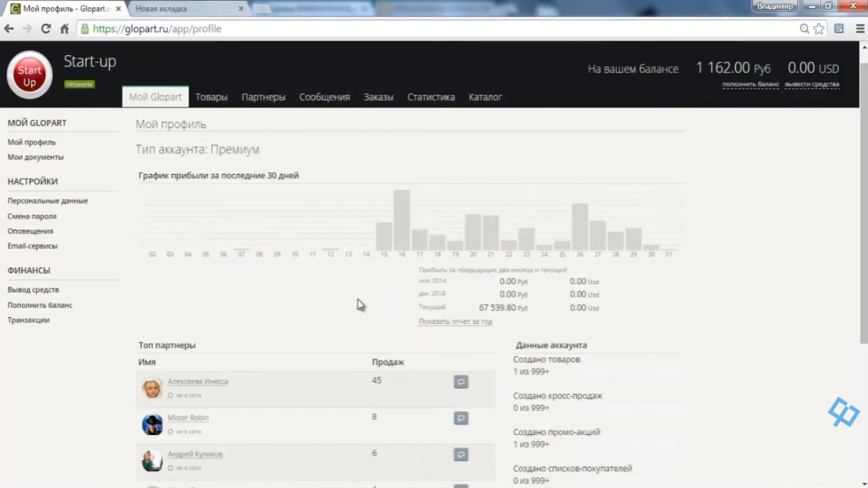Click sales count 45 for Алексеева Инесса

[376, 381]
